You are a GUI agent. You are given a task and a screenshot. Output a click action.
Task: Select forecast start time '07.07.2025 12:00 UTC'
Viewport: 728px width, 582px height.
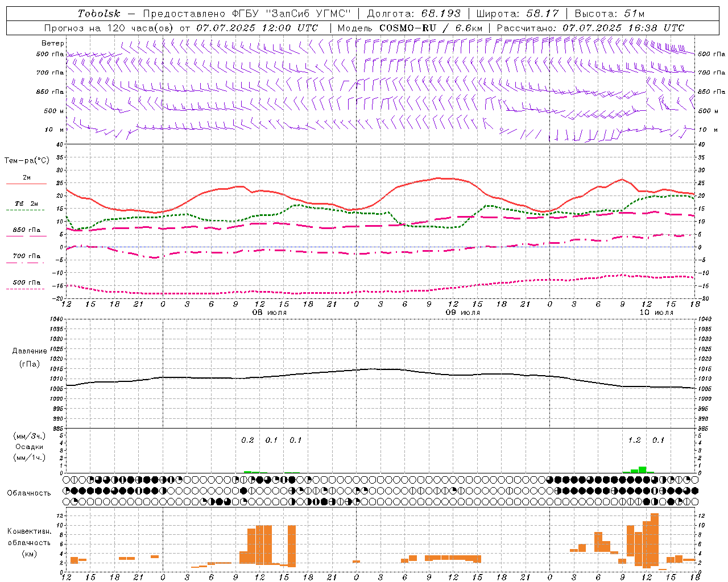pos(257,28)
